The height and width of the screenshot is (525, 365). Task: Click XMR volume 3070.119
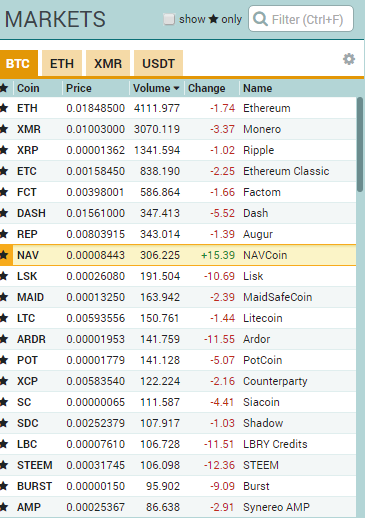point(157,129)
